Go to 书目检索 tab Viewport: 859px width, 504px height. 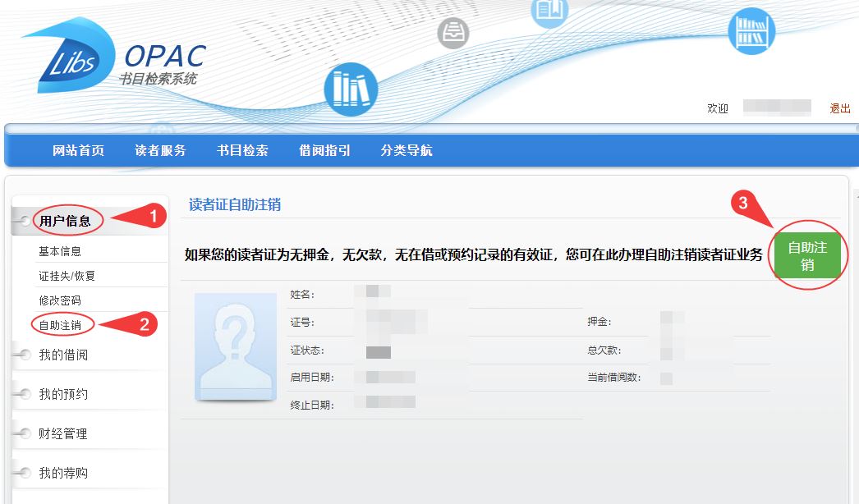click(x=242, y=150)
